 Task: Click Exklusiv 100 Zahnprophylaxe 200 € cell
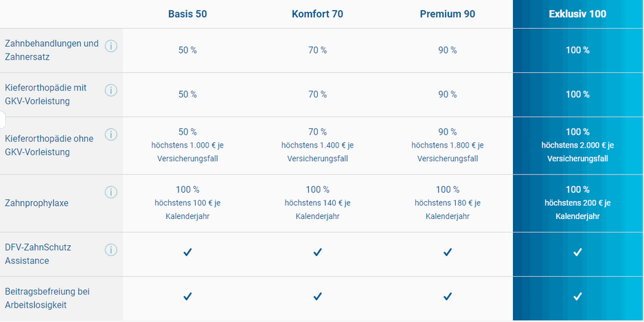577,203
